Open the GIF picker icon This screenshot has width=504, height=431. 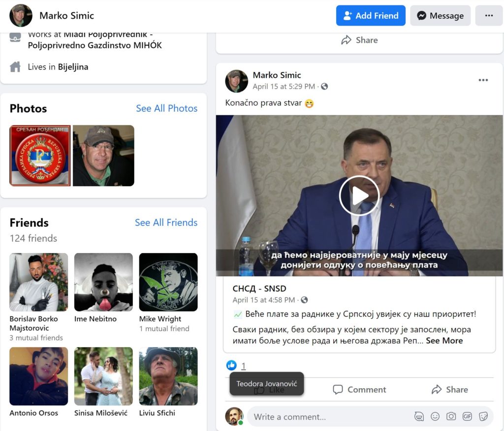(x=467, y=416)
